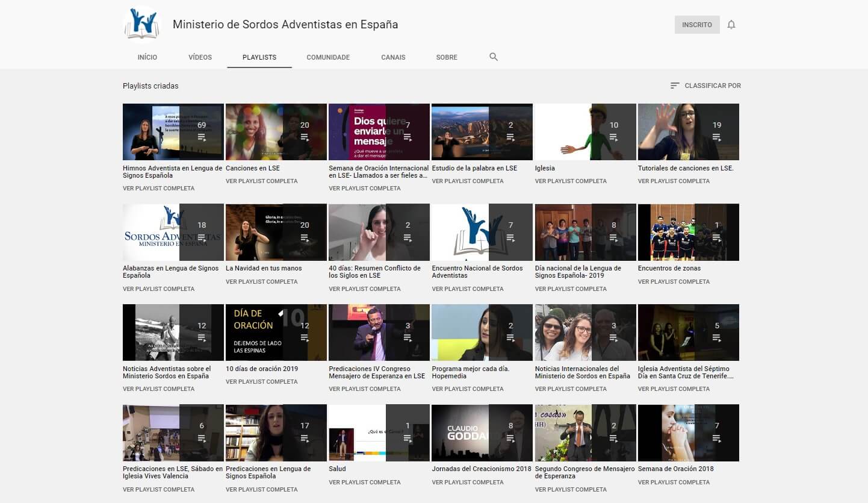Switch to the Vídeos tab

(x=200, y=57)
